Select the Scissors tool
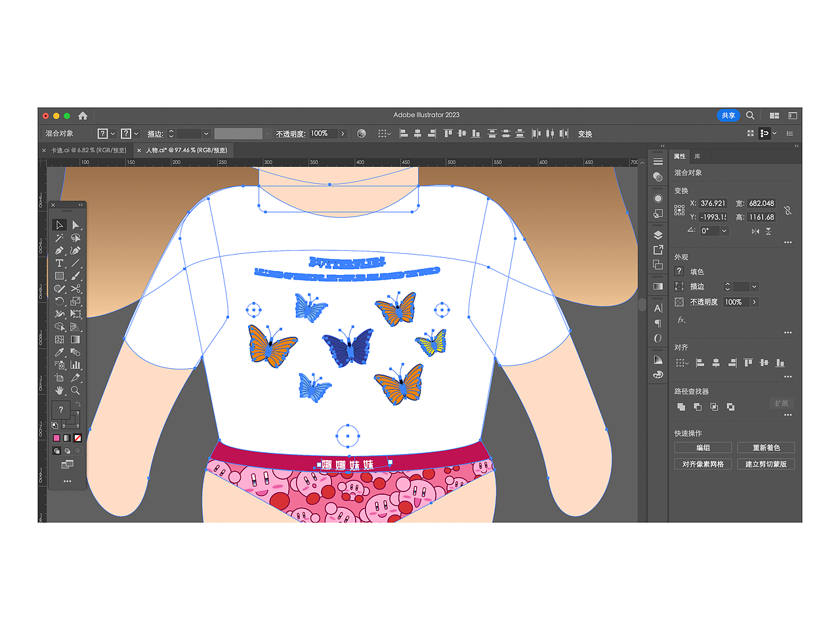Viewport: 840px width, 630px height. pos(75,289)
